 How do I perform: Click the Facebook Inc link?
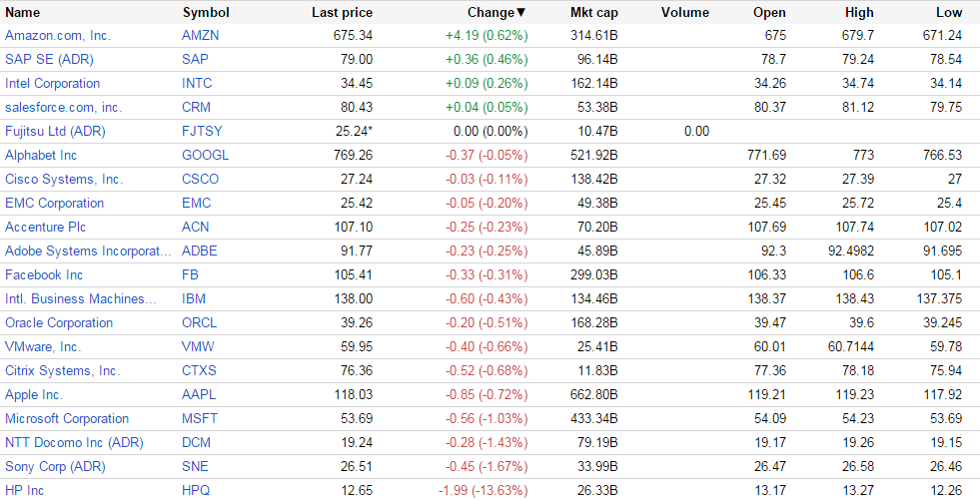coord(44,274)
